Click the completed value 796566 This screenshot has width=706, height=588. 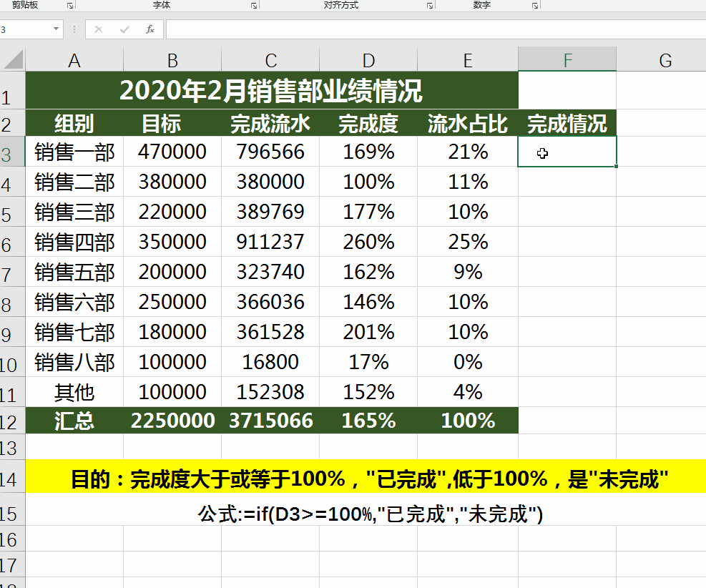click(x=270, y=152)
